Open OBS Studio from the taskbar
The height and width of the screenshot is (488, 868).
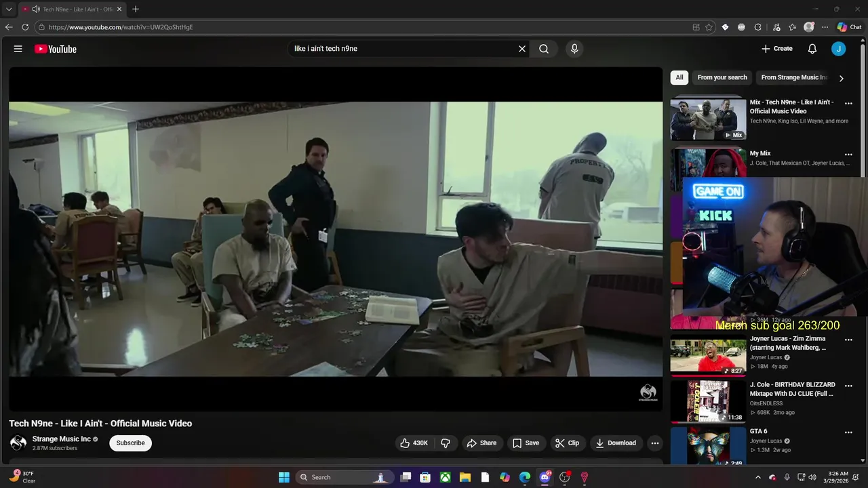564,477
